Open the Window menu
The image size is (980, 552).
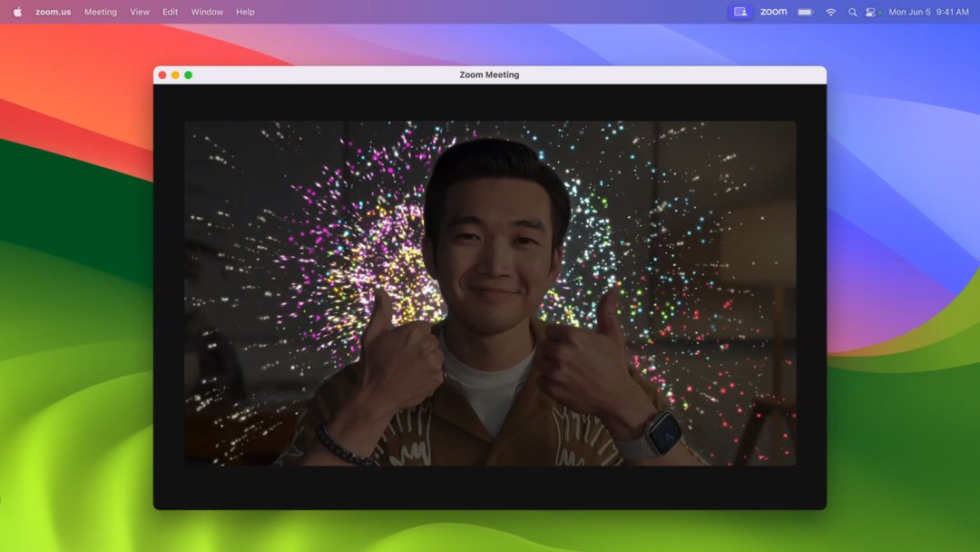click(207, 12)
